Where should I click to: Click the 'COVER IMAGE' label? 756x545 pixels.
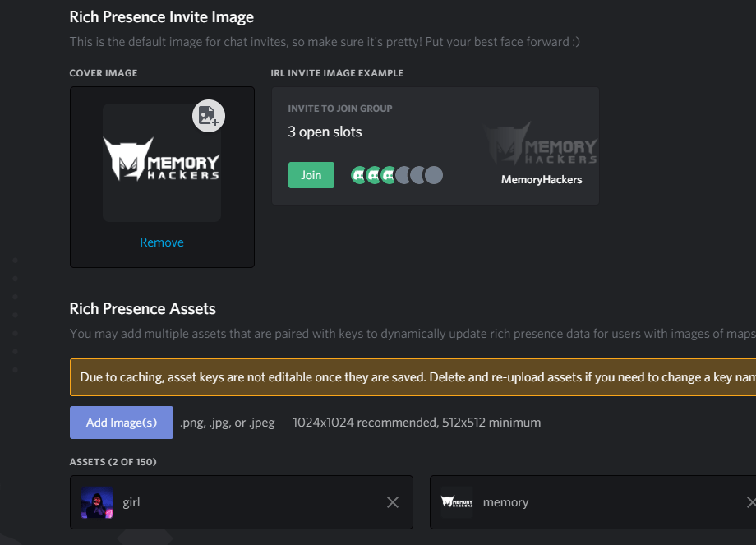click(x=104, y=73)
